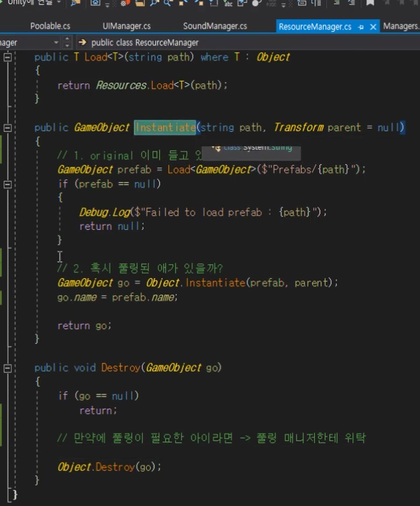Click 'Destroy' in public void Destroy
This screenshot has height=506, width=420.
click(121, 367)
